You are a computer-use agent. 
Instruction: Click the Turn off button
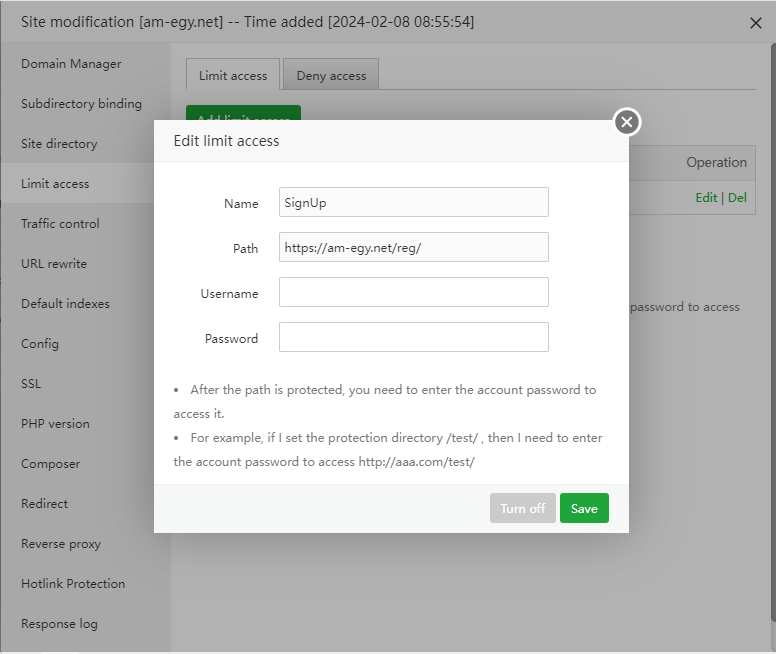click(522, 508)
